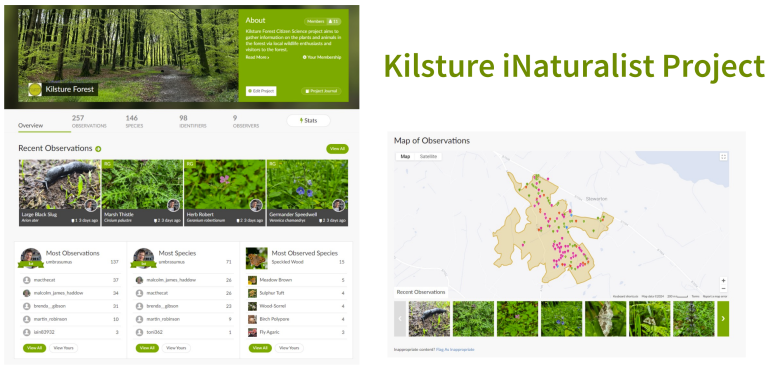
Task: Open the slug thumbnail below the map
Action: point(429,319)
